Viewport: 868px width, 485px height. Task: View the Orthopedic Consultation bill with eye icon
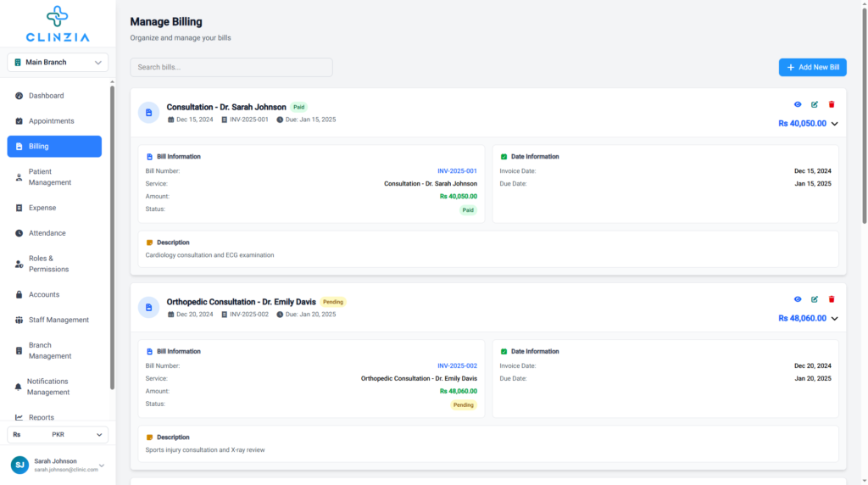(x=798, y=299)
